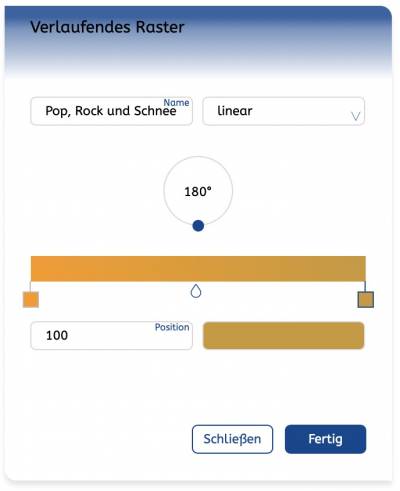This screenshot has width=400, height=491.
Task: Click the "Verlaufendes Raster" dialog title
Action: coord(107,27)
